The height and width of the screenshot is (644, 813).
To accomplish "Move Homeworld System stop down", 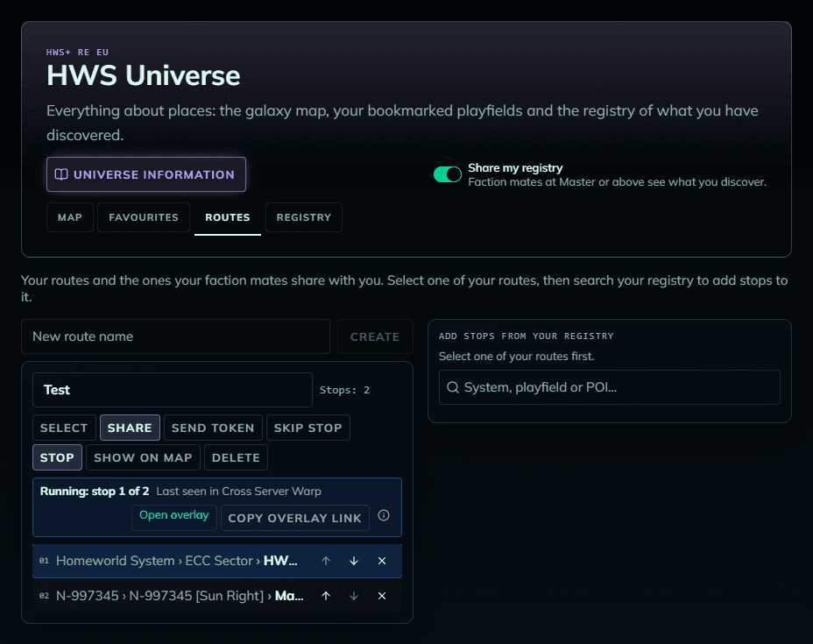I will click(354, 561).
